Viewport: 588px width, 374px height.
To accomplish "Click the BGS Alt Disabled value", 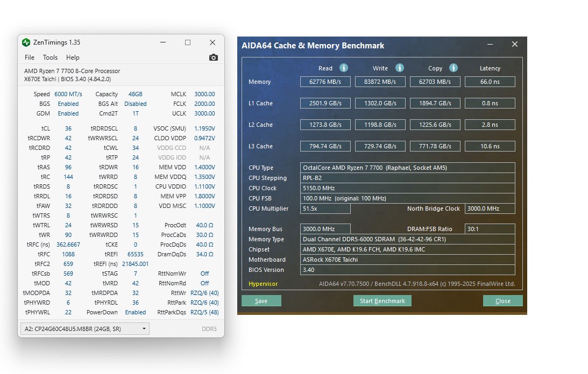I will [136, 104].
